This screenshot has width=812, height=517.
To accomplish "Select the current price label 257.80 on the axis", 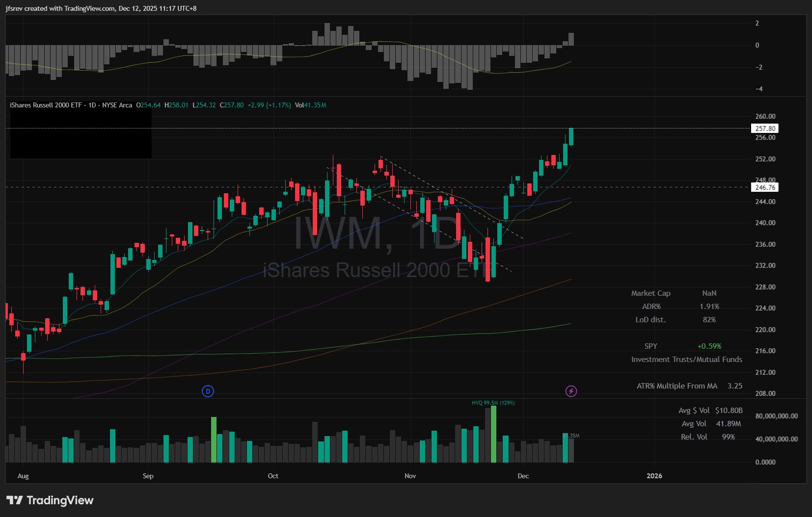I will pyautogui.click(x=765, y=129).
